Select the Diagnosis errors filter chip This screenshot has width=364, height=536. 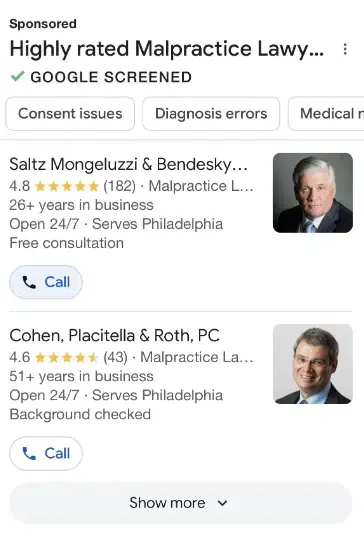[x=211, y=113]
